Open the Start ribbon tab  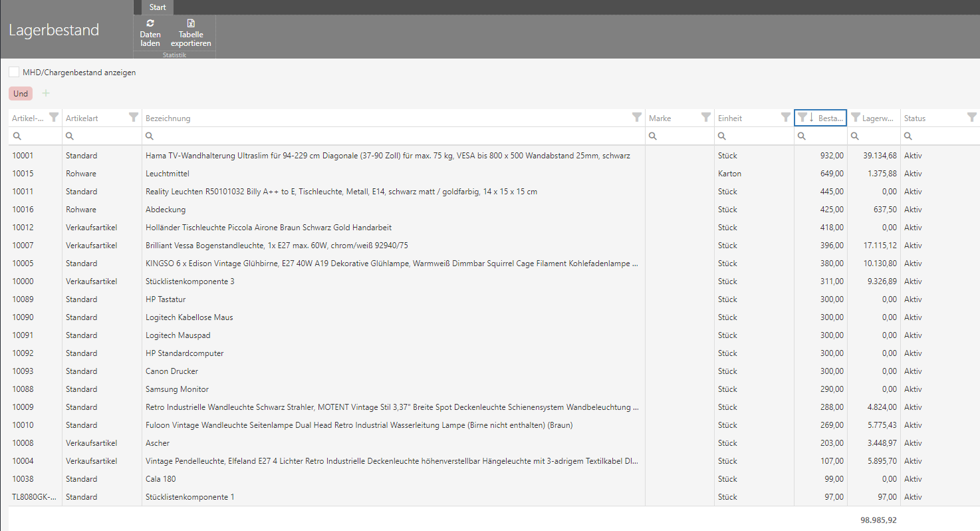point(158,7)
